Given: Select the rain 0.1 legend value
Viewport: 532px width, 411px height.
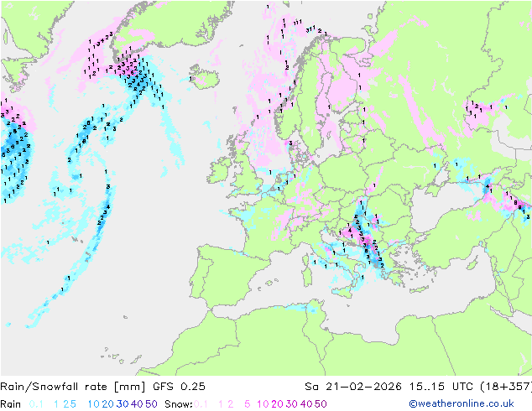Looking at the screenshot, I should click(x=36, y=404).
